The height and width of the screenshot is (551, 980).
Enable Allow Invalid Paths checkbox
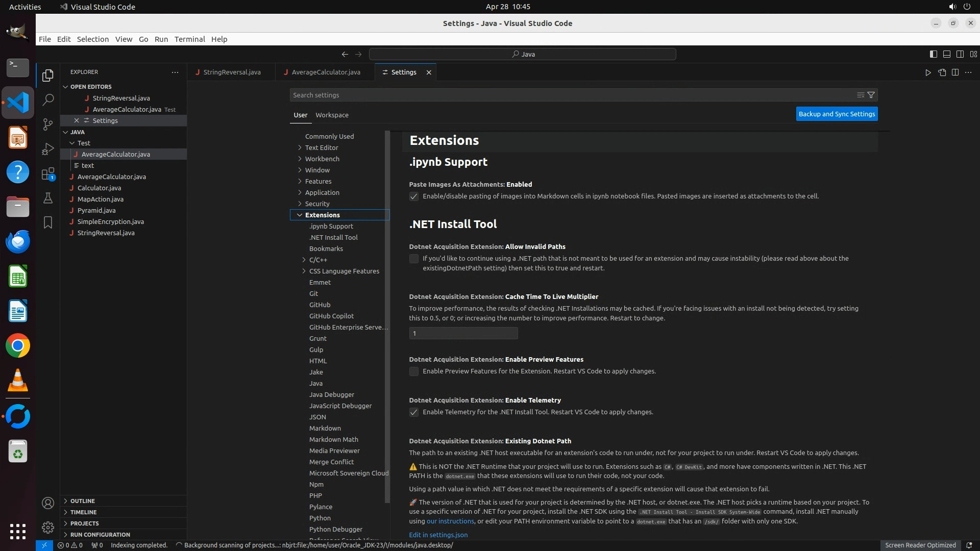click(414, 259)
